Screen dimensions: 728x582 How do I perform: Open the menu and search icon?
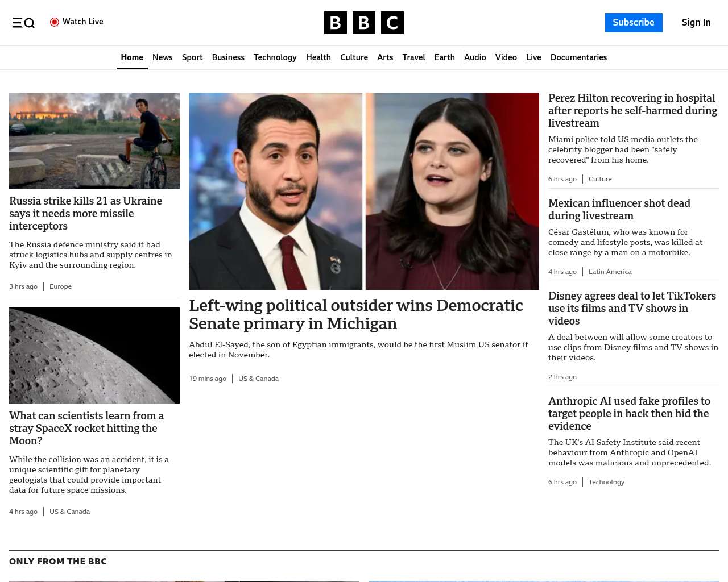click(x=23, y=23)
